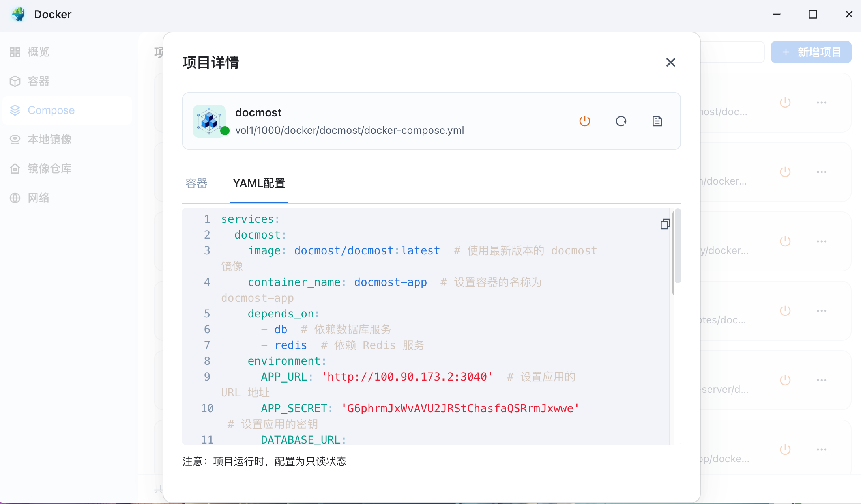Click power icon of the y/docker... row
861x504 pixels.
pyautogui.click(x=785, y=241)
